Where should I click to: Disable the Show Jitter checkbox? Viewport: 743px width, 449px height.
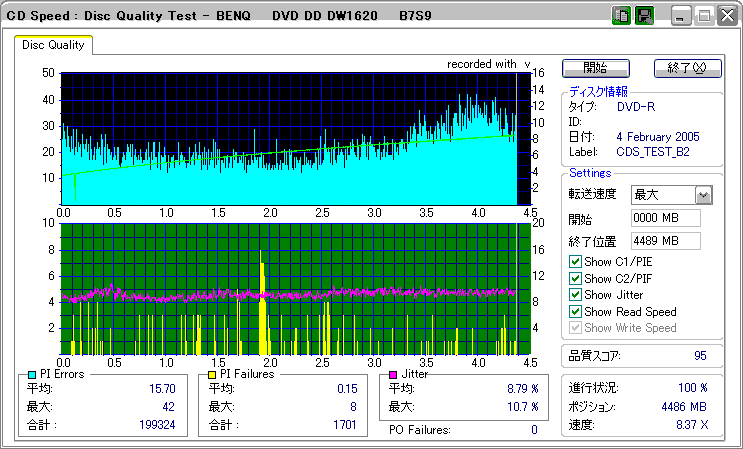(575, 295)
